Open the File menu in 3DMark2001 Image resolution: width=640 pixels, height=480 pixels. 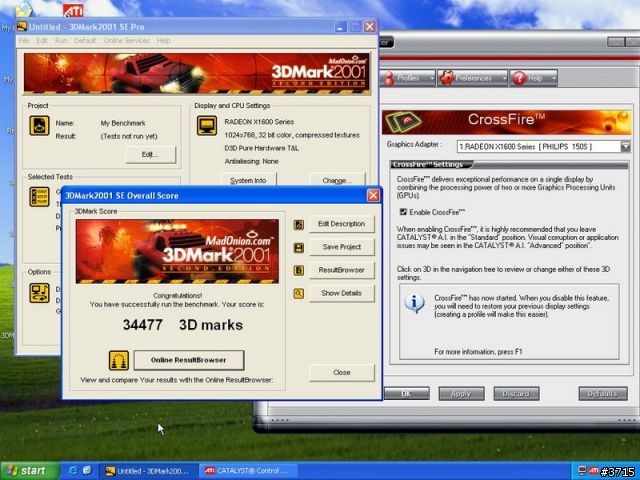pos(24,40)
